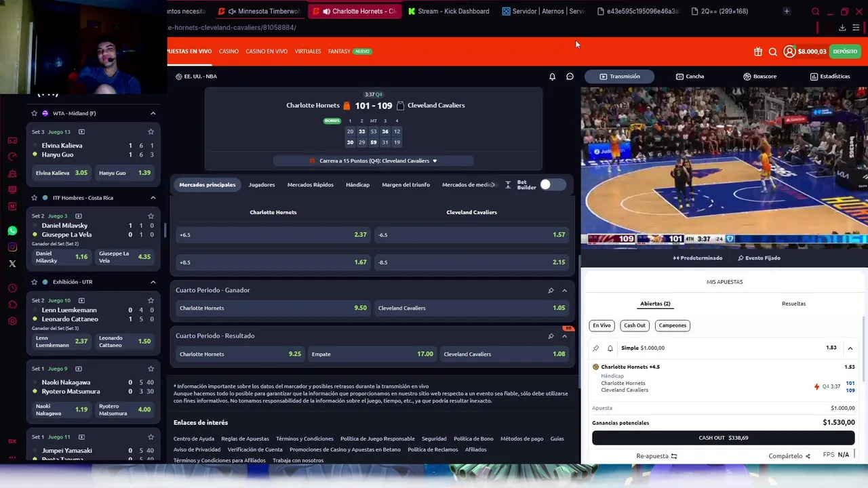
Task: Collapse the WTA - Midland (F) section
Action: coord(153,113)
